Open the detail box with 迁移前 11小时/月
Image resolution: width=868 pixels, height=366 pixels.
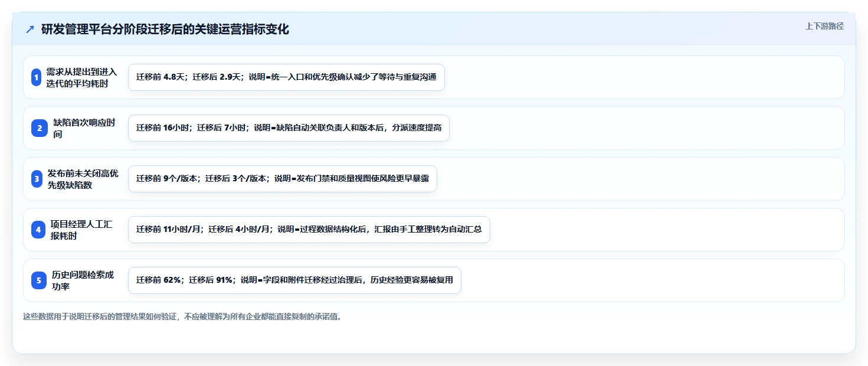309,230
